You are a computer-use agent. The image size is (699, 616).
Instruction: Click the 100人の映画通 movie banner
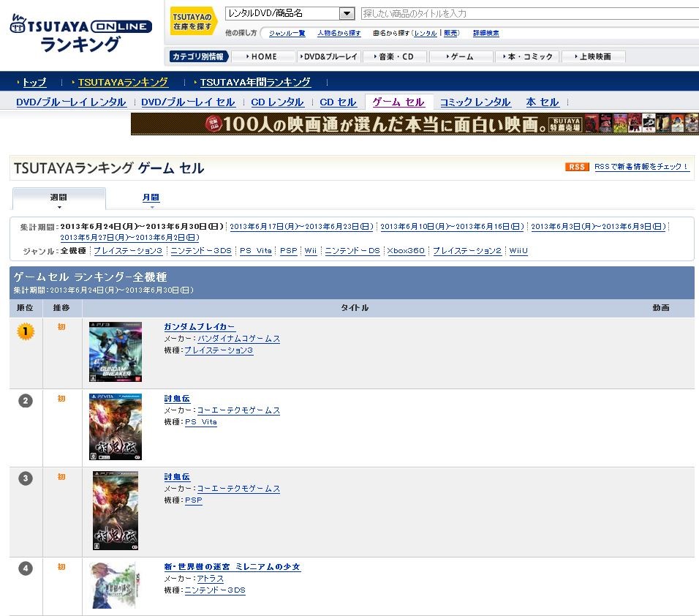click(415, 124)
